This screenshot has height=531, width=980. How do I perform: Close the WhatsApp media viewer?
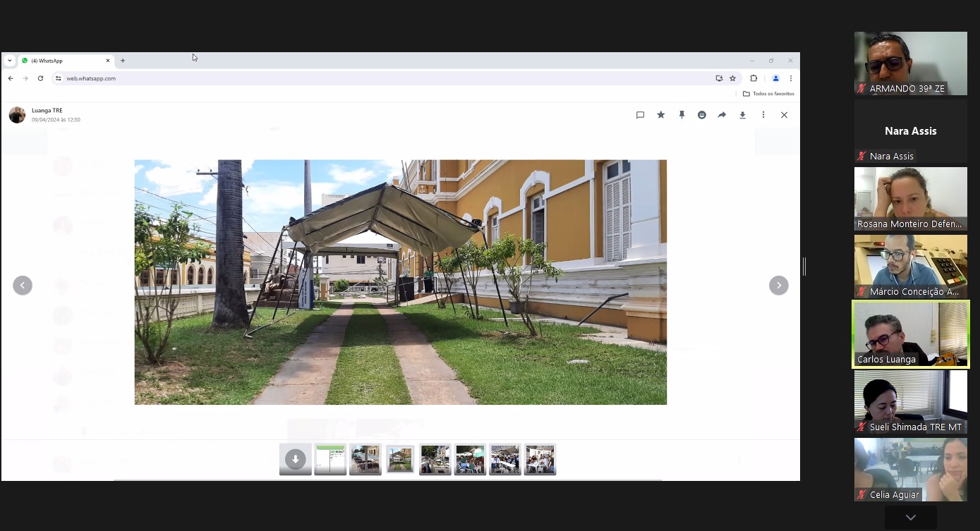point(784,115)
